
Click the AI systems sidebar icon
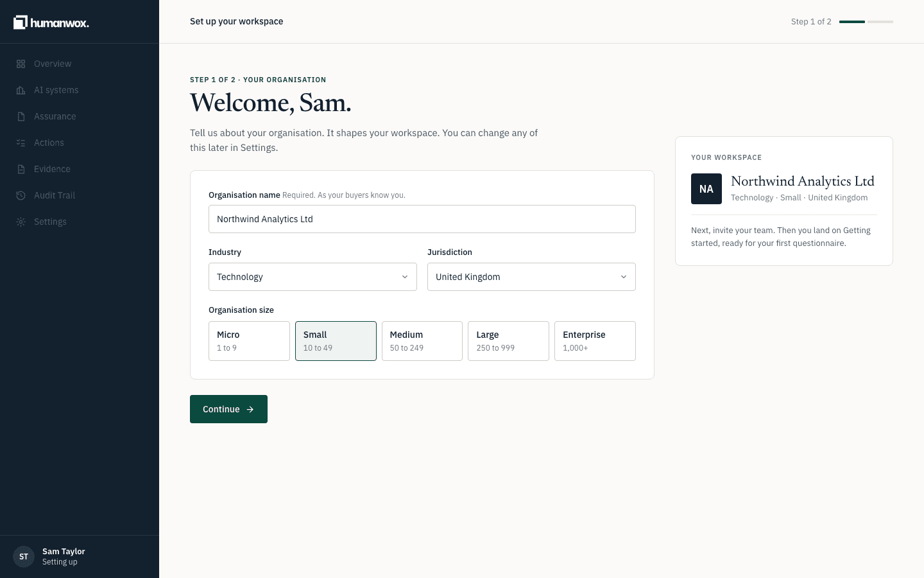point(21,90)
